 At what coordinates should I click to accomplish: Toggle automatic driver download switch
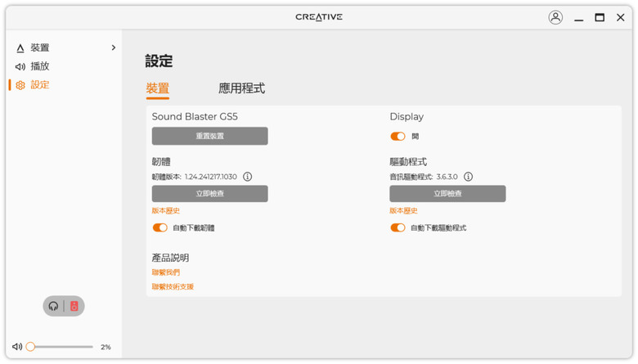[x=398, y=227]
